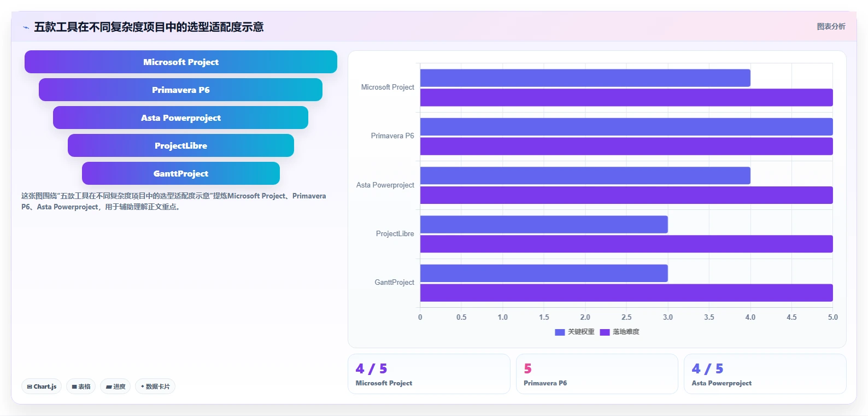Click the small icon before the chart title
868x416 pixels.
tap(26, 27)
